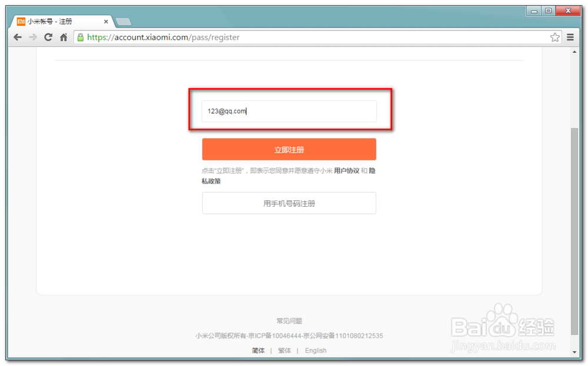Click the forward navigation arrow

[x=33, y=36]
